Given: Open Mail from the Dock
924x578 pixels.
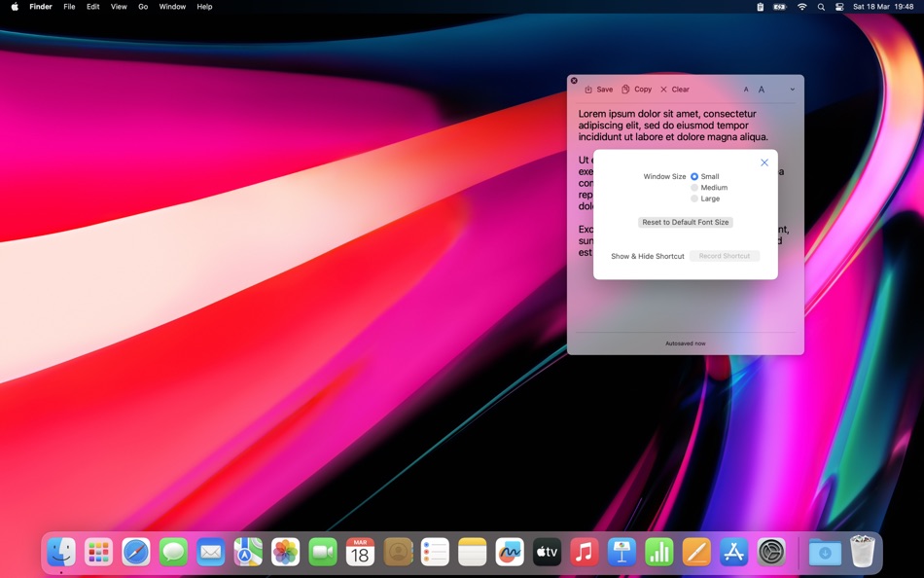Looking at the screenshot, I should (211, 552).
